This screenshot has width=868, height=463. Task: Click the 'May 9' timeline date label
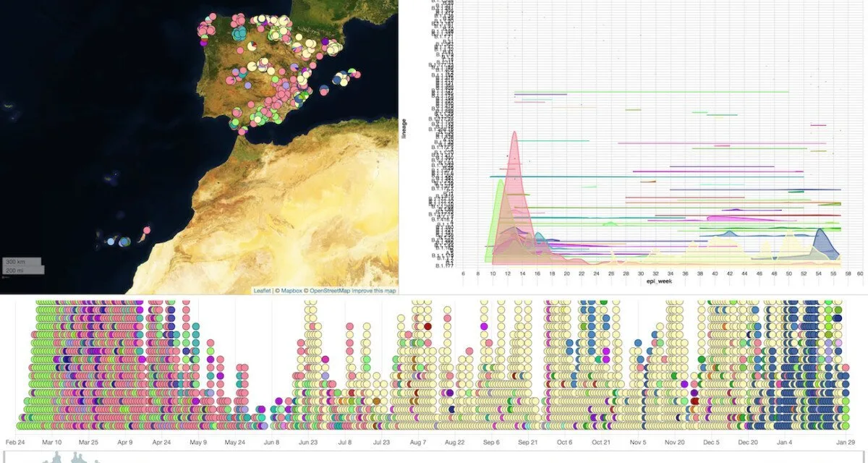click(x=198, y=442)
